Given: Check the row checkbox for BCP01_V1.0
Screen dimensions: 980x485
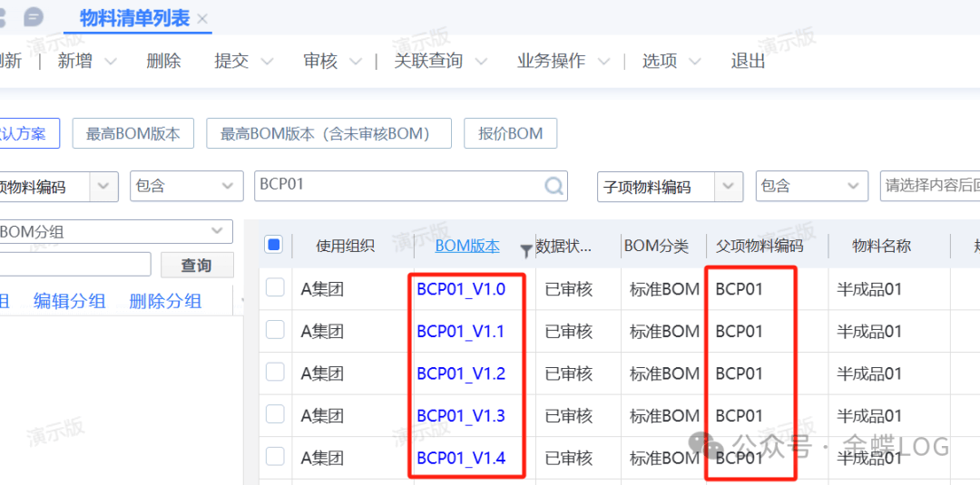Looking at the screenshot, I should (x=275, y=288).
